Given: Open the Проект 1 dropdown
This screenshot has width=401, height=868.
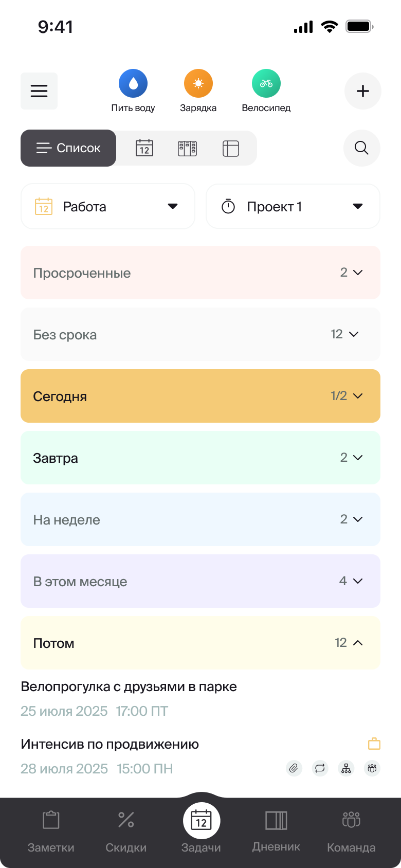Looking at the screenshot, I should point(293,207).
